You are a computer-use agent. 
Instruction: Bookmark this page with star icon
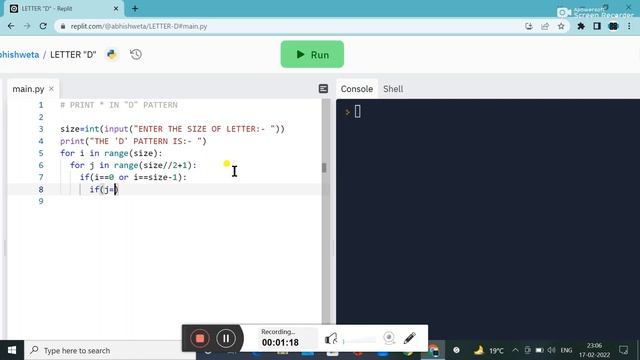pyautogui.click(x=561, y=26)
